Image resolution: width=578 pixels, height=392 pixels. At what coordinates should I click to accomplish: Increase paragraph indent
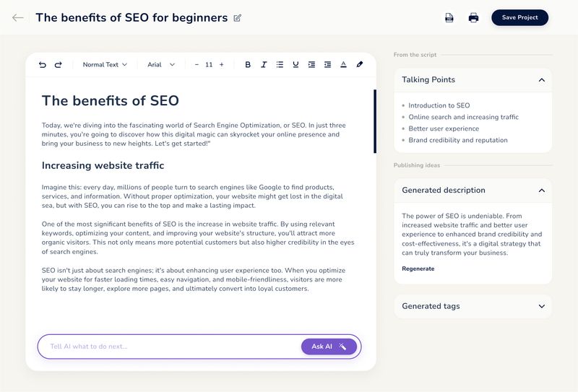pyautogui.click(x=311, y=65)
